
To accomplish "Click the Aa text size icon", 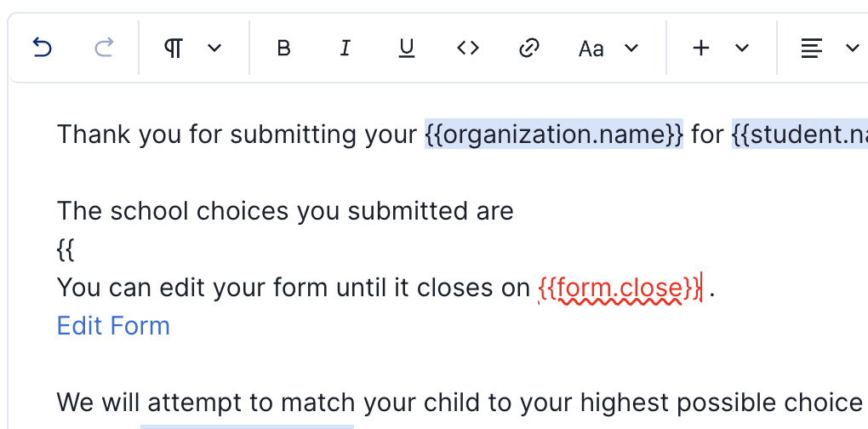I will click(x=591, y=49).
